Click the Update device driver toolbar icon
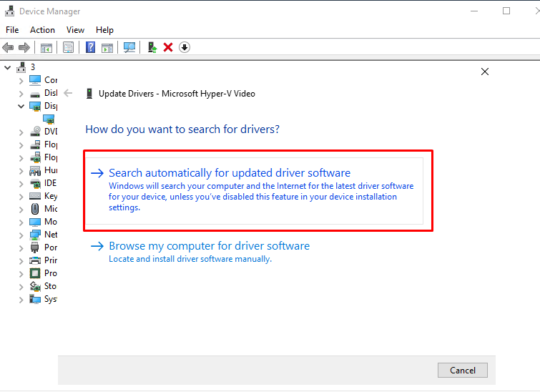Viewport: 540px width, 392px height. coord(152,47)
